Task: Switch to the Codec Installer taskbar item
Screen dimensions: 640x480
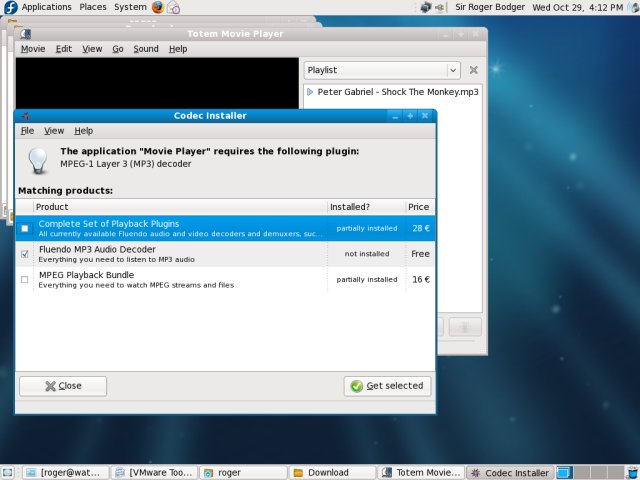Action: pyautogui.click(x=510, y=473)
